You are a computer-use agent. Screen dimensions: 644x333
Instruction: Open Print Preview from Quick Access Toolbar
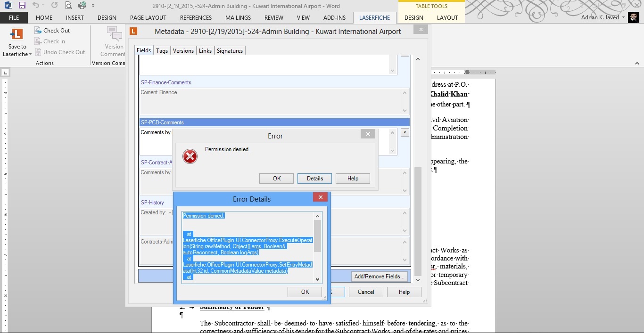(69, 6)
